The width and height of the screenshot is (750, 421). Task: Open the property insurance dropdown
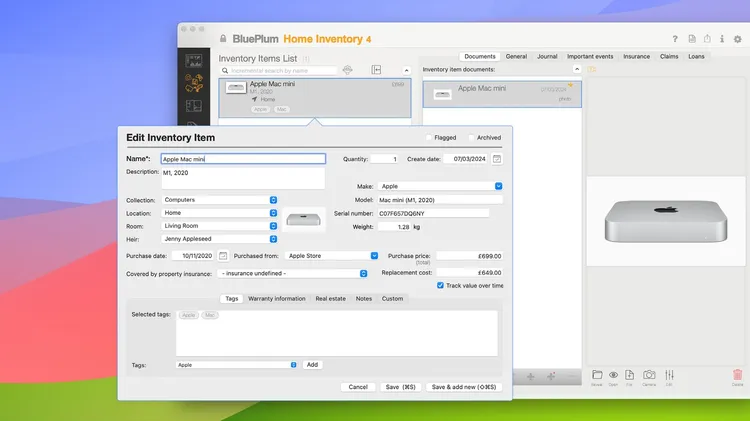point(293,273)
